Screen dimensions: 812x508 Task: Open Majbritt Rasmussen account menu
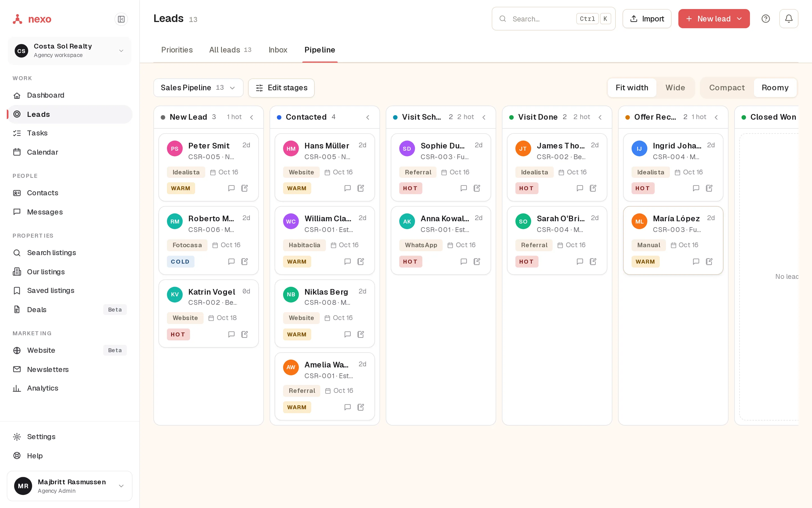[69, 486]
